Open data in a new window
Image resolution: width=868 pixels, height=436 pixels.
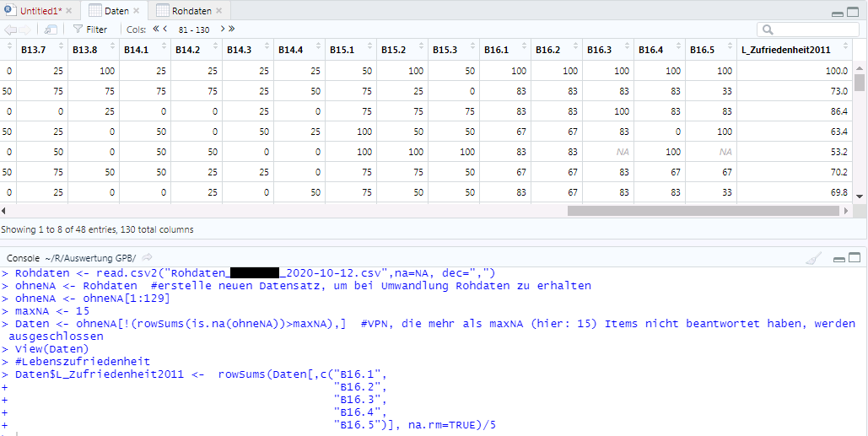[51, 30]
